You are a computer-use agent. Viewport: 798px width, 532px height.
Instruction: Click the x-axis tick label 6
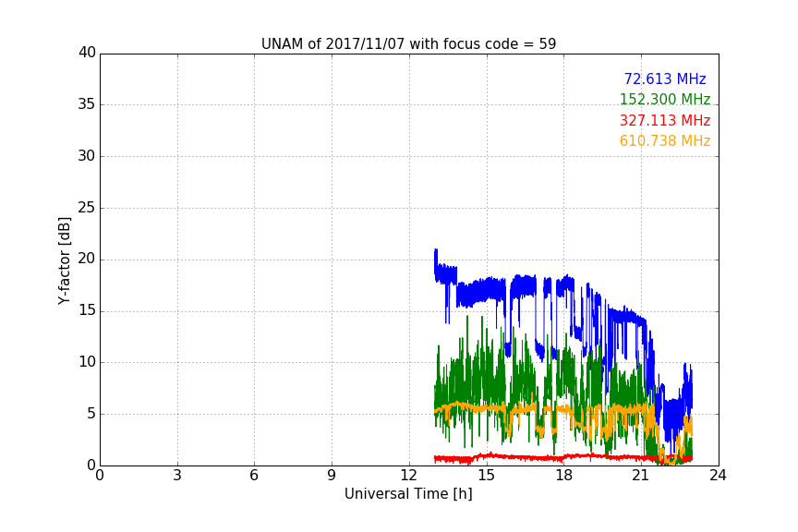point(254,476)
